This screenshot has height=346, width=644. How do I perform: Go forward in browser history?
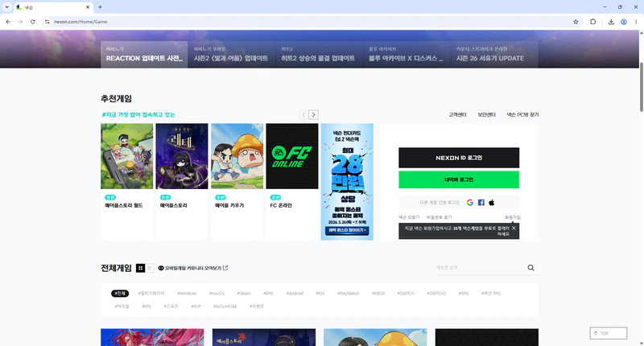[x=20, y=22]
